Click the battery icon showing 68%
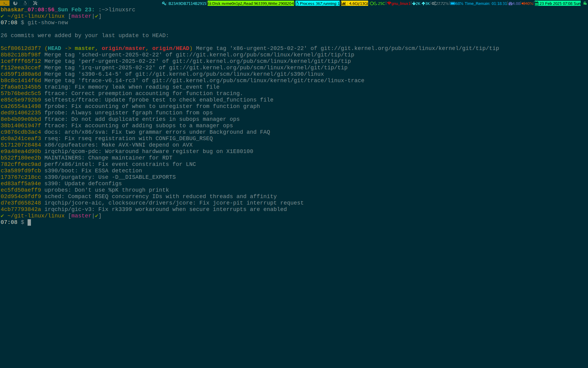The width and height of the screenshot is (588, 368). point(452,4)
